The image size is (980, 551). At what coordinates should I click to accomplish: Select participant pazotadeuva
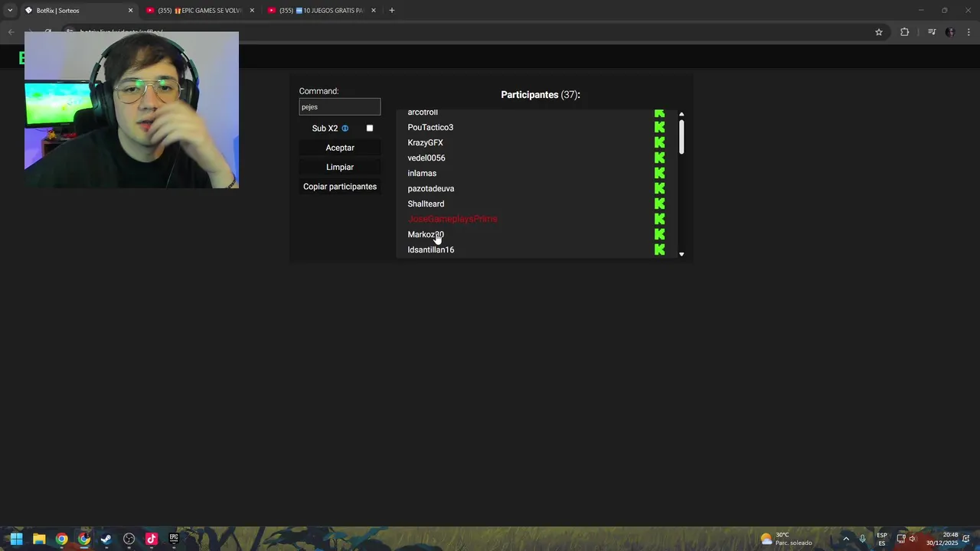tap(431, 188)
